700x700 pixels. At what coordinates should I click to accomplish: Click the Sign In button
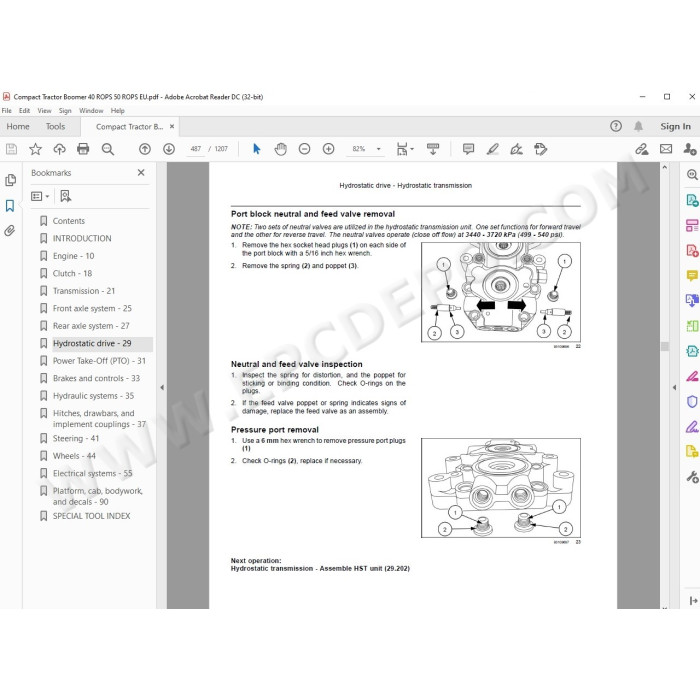pyautogui.click(x=675, y=126)
